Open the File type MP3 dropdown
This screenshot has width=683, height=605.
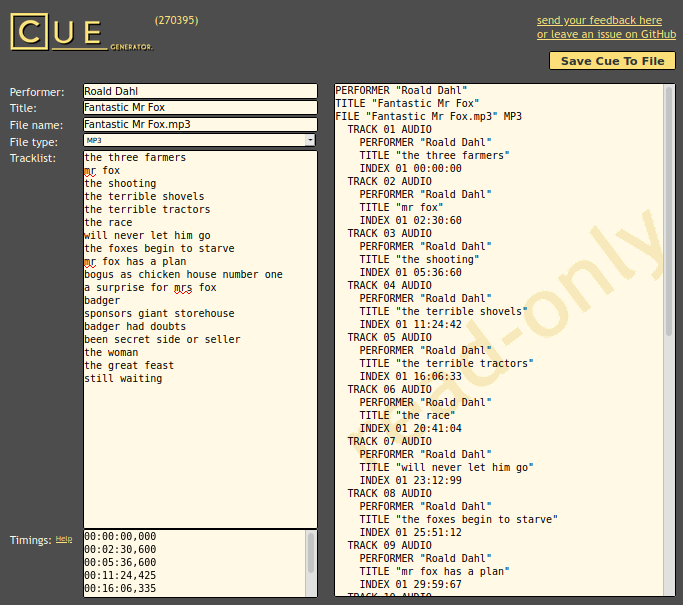[x=199, y=140]
